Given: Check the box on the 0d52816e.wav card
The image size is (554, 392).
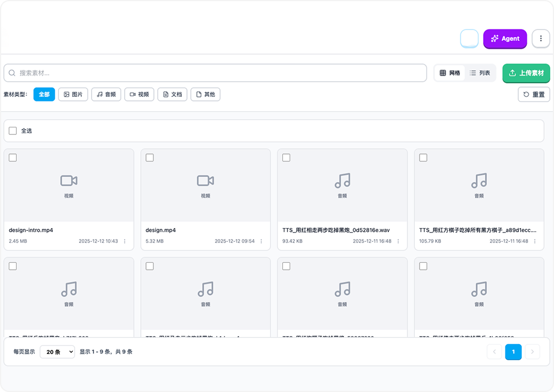Looking at the screenshot, I should [x=286, y=157].
